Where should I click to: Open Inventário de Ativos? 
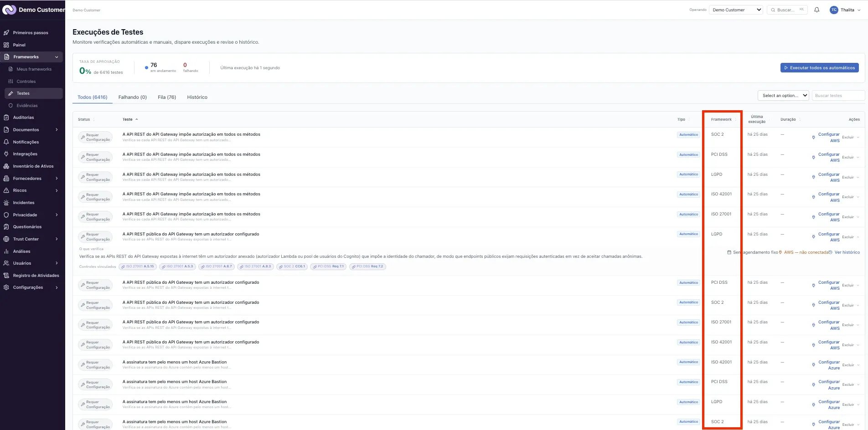coord(33,166)
